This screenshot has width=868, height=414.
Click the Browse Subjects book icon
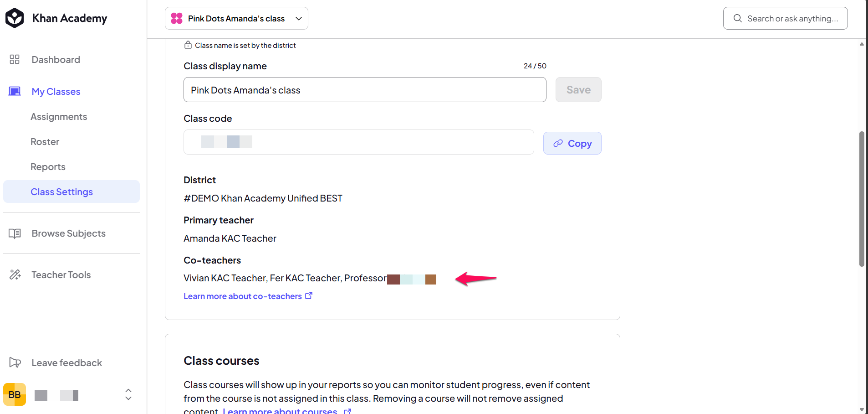click(15, 233)
